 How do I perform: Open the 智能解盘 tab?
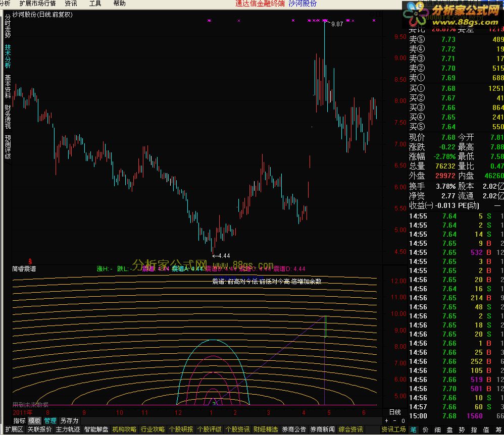96,429
